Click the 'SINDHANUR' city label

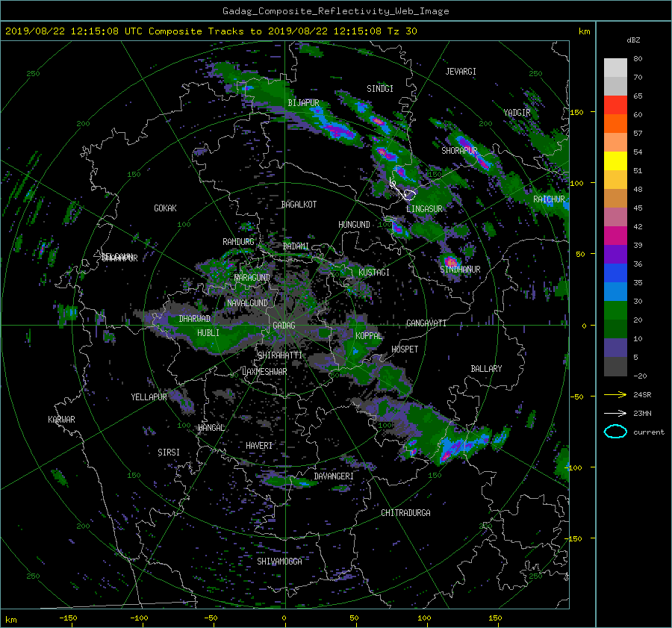point(460,270)
